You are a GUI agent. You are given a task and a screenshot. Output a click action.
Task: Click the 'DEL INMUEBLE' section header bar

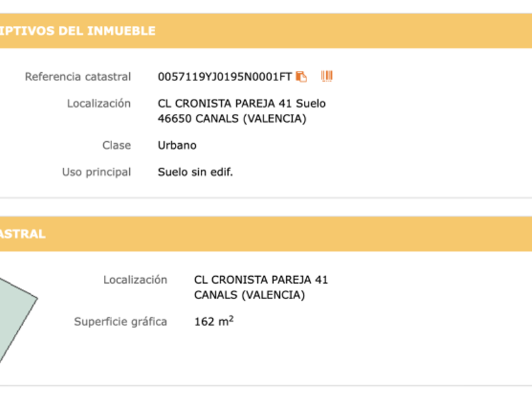click(266, 31)
